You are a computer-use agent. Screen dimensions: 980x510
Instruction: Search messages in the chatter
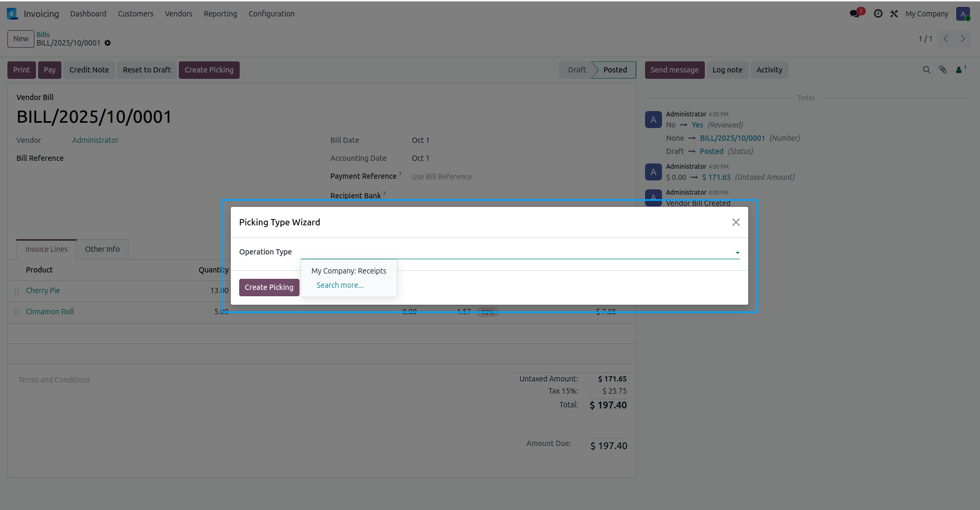point(927,70)
